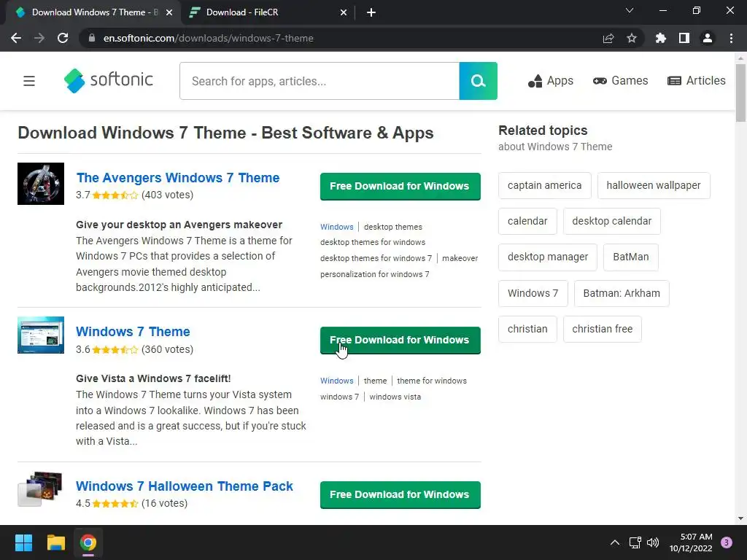This screenshot has height=560, width=747.
Task: Select desktop manager related topic
Action: [x=548, y=257]
